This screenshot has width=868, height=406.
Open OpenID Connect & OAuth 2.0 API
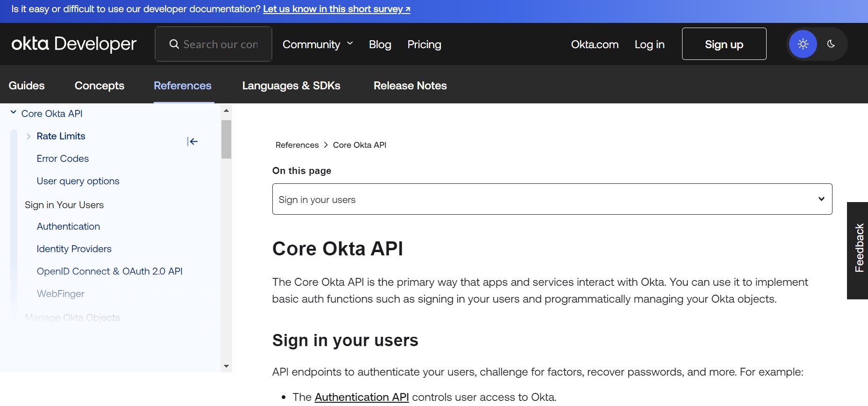coord(109,271)
